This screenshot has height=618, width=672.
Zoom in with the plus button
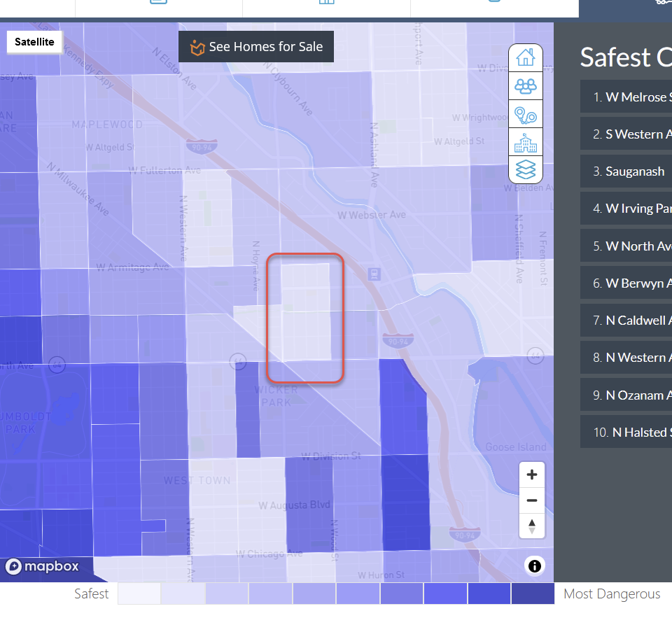tap(532, 475)
